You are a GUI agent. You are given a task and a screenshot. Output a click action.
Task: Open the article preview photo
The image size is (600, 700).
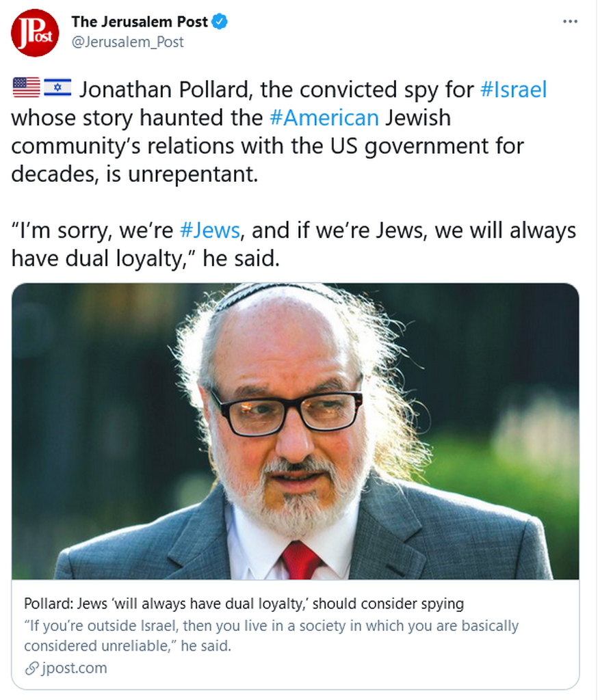point(296,431)
